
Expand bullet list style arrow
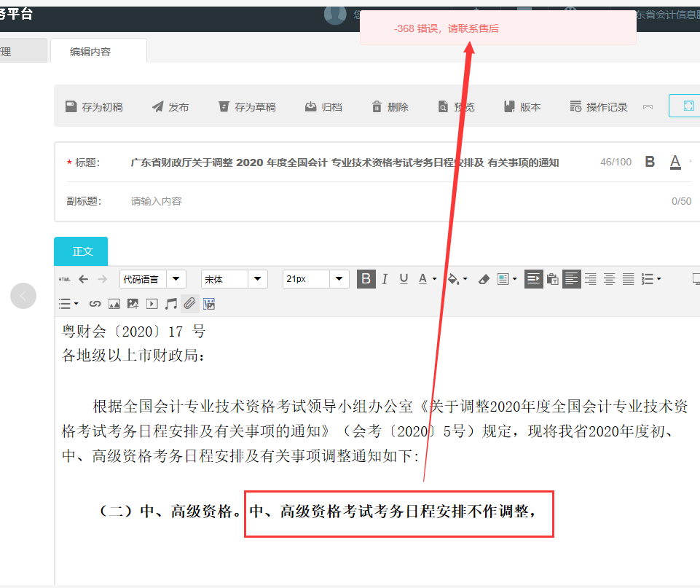pos(76,304)
